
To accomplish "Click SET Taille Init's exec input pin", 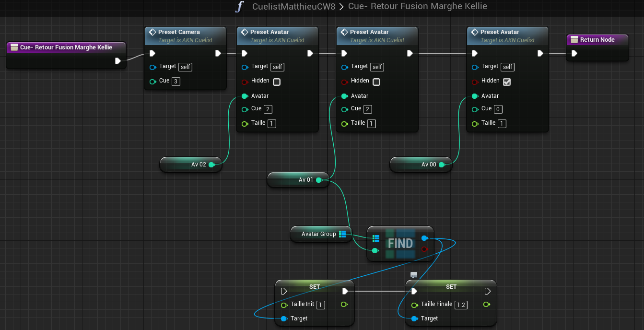I will pos(284,291).
